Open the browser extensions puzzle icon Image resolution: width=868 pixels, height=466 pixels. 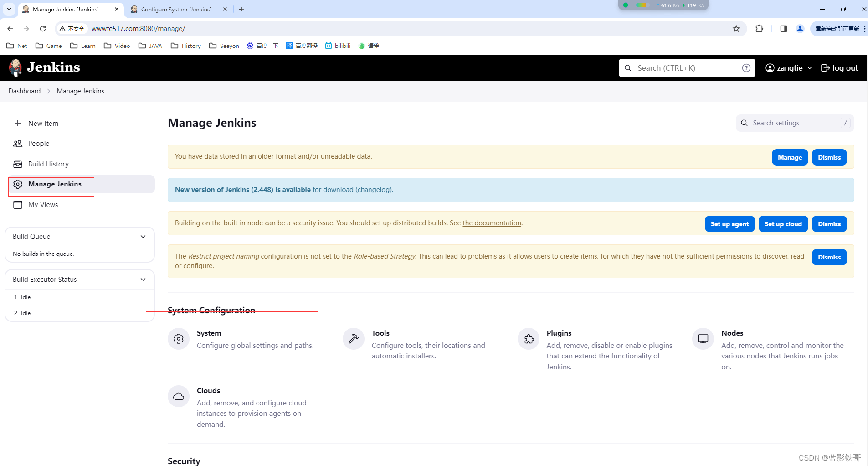(759, 29)
